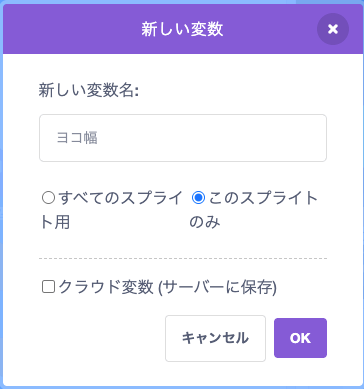Click the このスプライトのみ label text

pyautogui.click(x=253, y=210)
